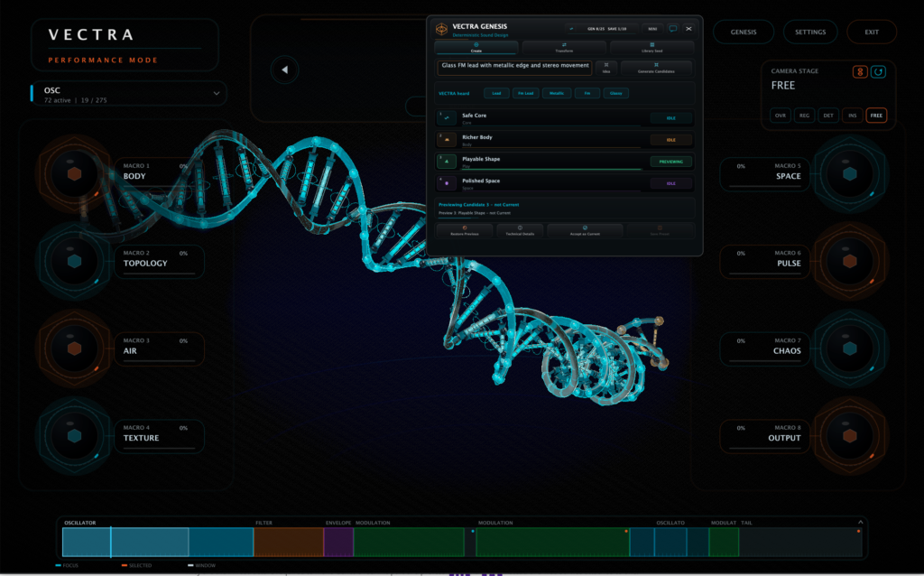Open the chat bubble icon in Genesis panel
The height and width of the screenshot is (576, 924).
pyautogui.click(x=672, y=28)
